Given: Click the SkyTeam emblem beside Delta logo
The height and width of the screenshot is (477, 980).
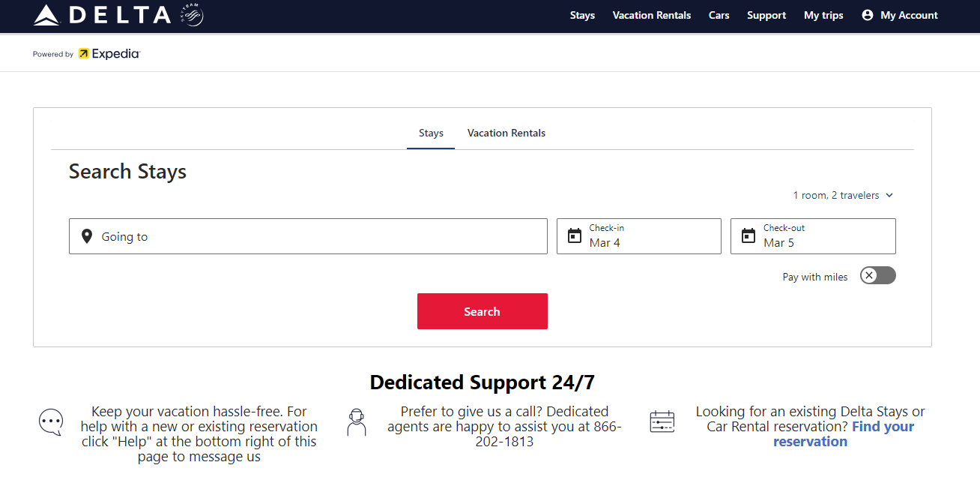Looking at the screenshot, I should [x=192, y=15].
